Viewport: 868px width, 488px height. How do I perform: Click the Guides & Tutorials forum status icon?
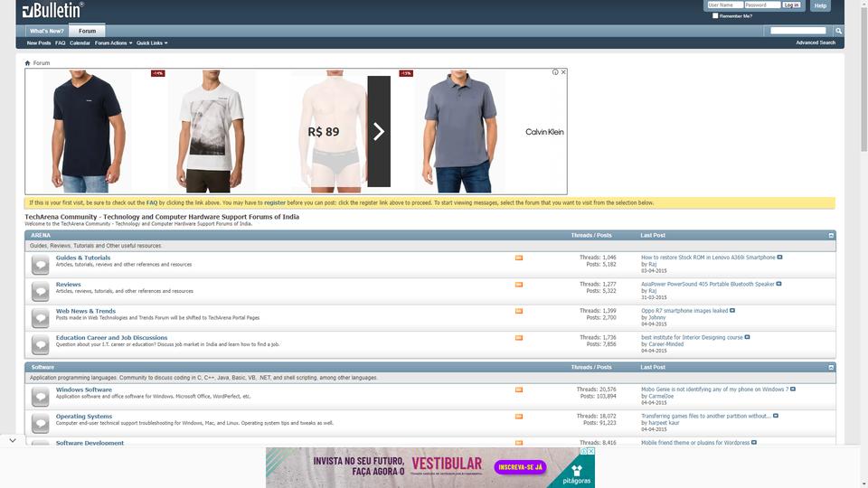pyautogui.click(x=40, y=265)
